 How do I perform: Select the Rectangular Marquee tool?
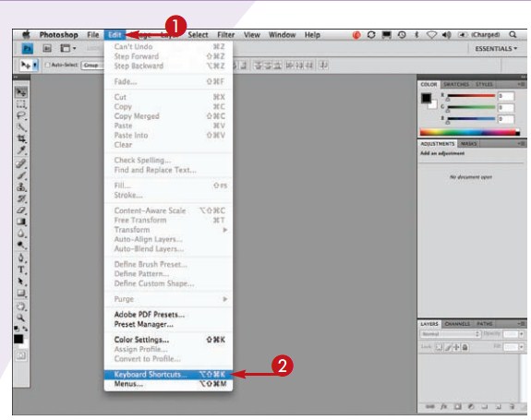point(21,104)
